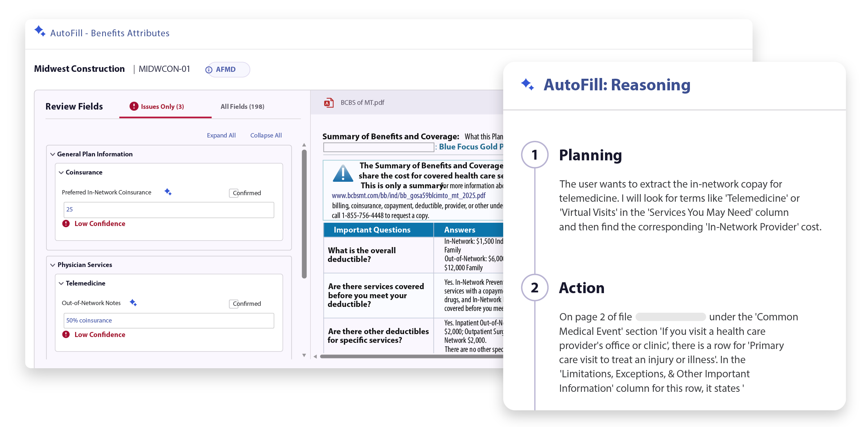
Task: Click the Expand All link
Action: [x=221, y=135]
